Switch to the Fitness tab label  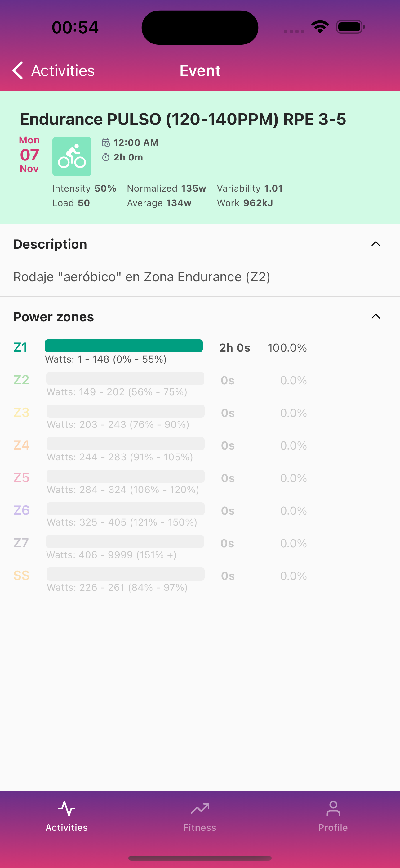click(x=200, y=828)
